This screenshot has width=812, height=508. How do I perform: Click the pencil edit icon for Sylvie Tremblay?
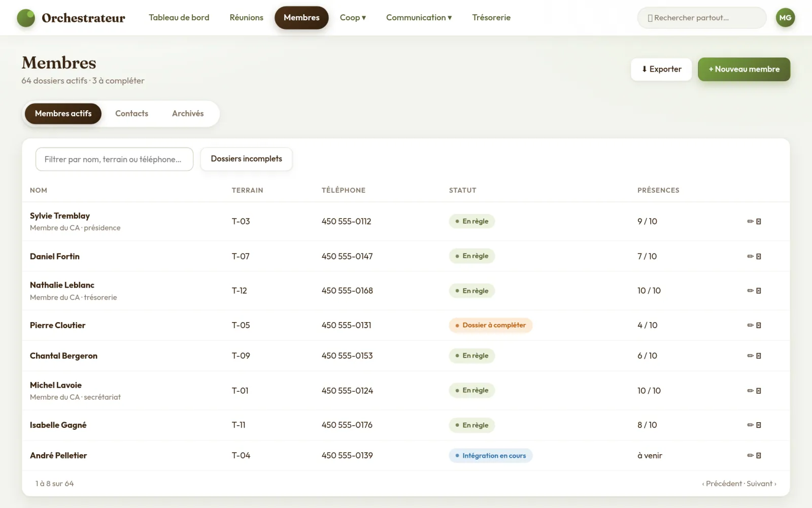click(x=750, y=221)
